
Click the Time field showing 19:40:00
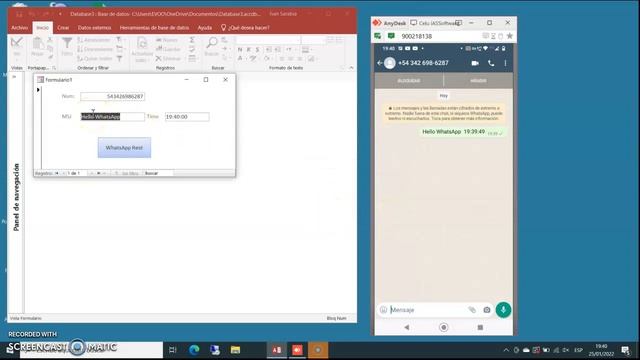pos(187,117)
